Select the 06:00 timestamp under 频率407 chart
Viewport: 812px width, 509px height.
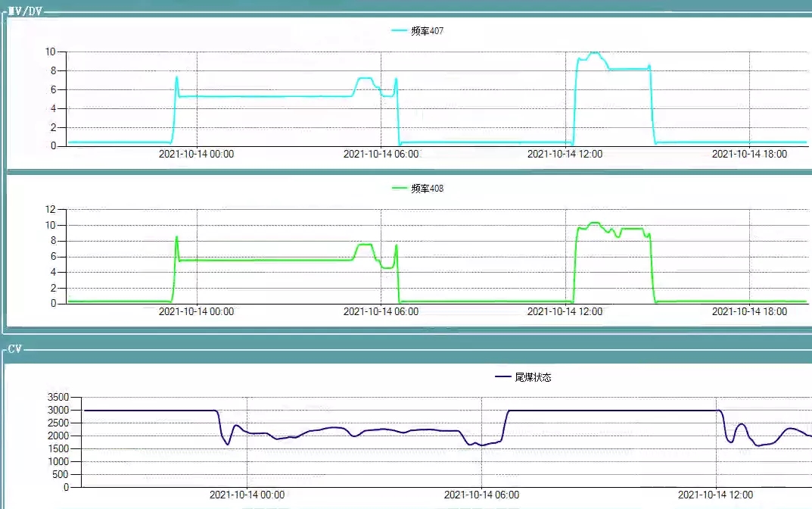[x=381, y=154]
